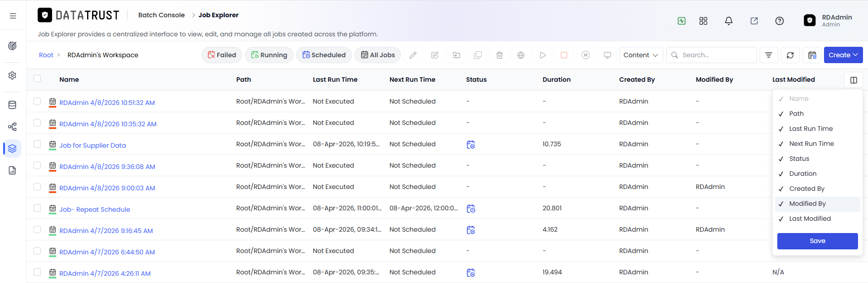868x283 pixels.
Task: Uncheck Path in column chooser
Action: click(x=817, y=114)
